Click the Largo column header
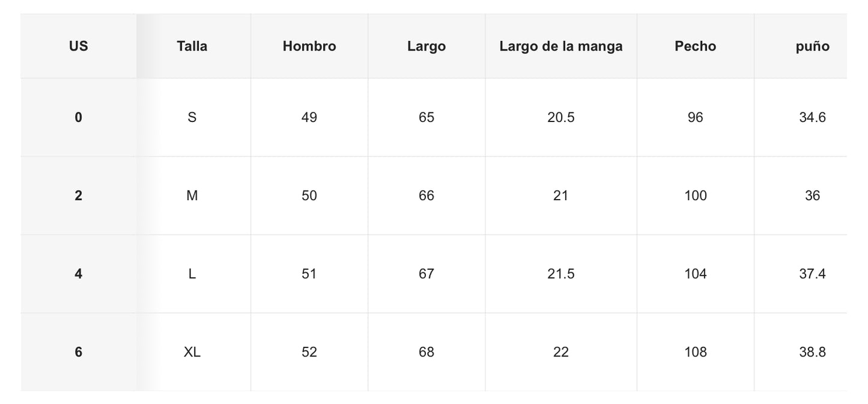868x404 pixels. (426, 46)
